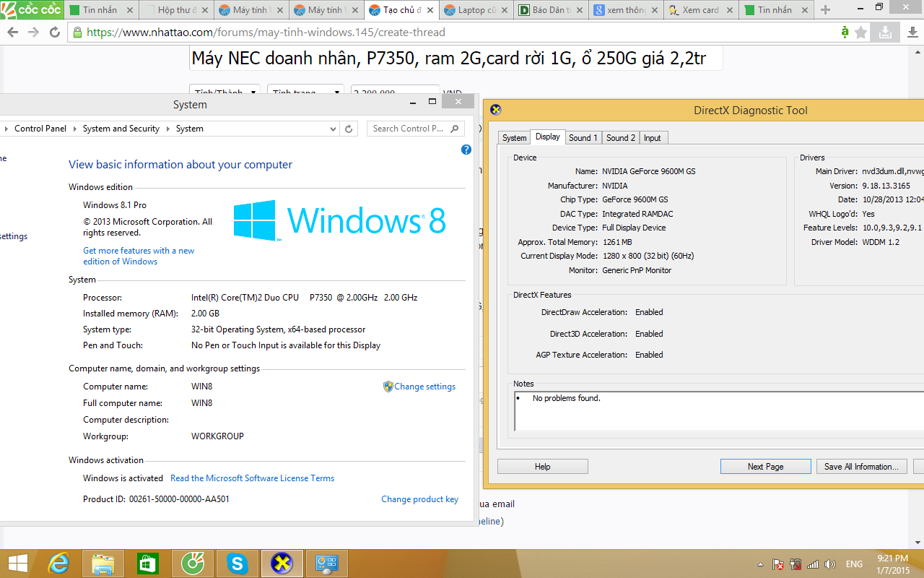Image resolution: width=924 pixels, height=578 pixels.
Task: Select the DirectX Diagnostic taskbar icon
Action: coord(282,564)
